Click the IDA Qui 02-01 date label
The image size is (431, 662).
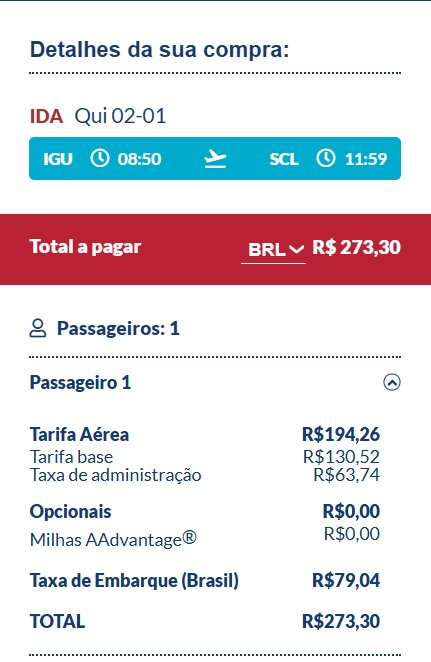[98, 116]
